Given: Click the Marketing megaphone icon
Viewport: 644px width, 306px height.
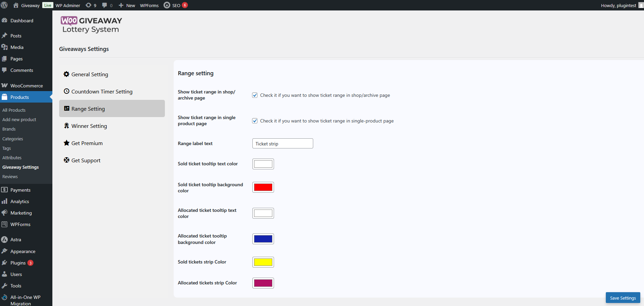Looking at the screenshot, I should tap(4, 213).
